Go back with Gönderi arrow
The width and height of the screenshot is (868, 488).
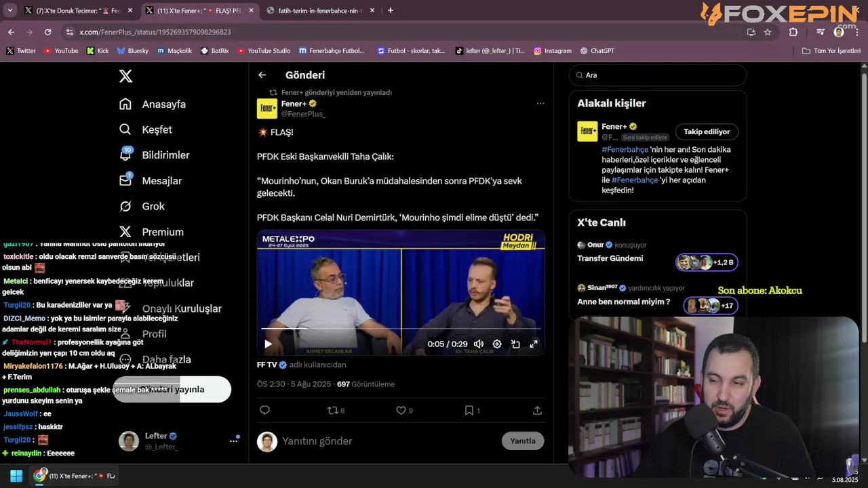coord(262,75)
